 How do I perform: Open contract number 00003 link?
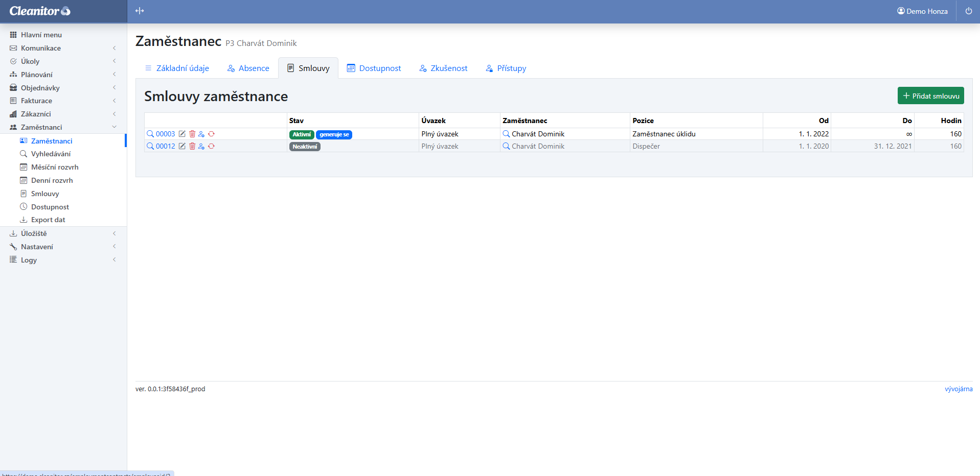(165, 134)
